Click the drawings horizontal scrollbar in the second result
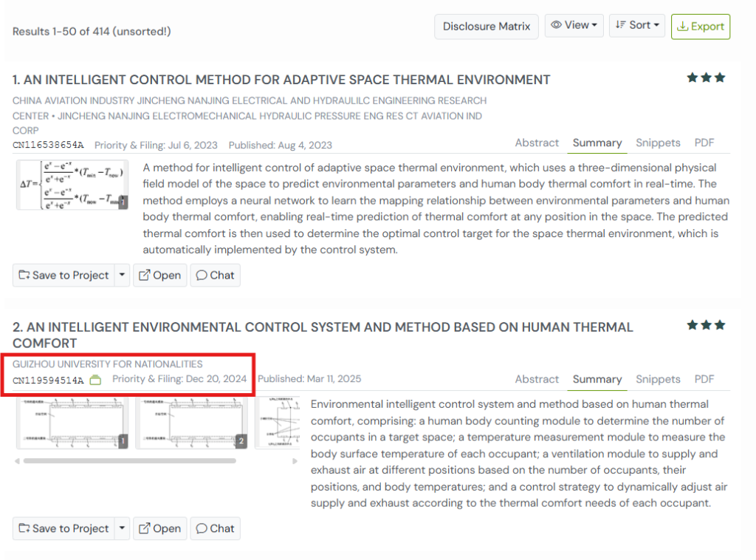Viewport: 756px width, 560px height. [129, 461]
